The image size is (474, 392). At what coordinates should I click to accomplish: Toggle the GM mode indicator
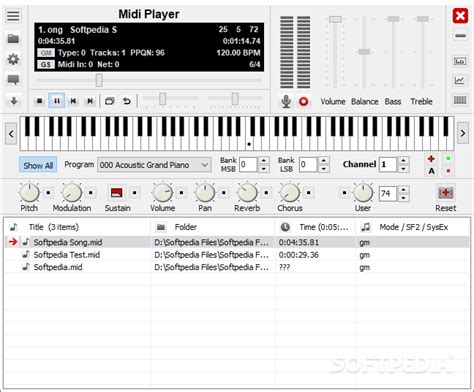(x=46, y=53)
